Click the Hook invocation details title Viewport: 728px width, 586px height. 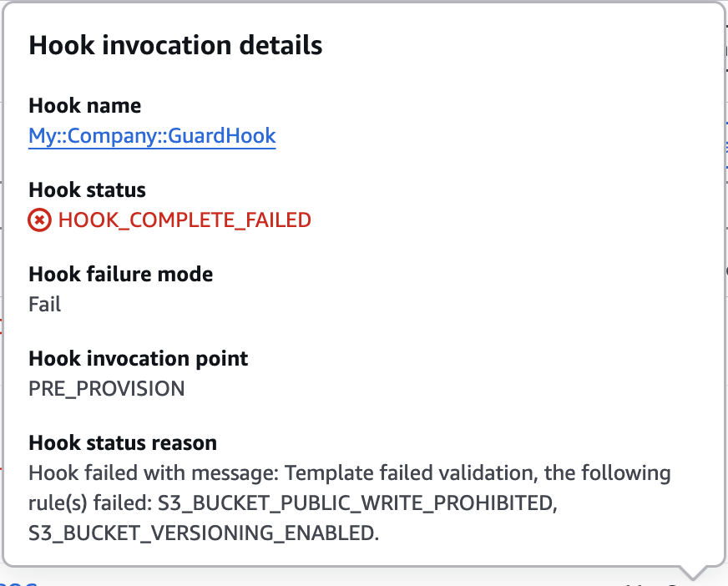point(175,45)
